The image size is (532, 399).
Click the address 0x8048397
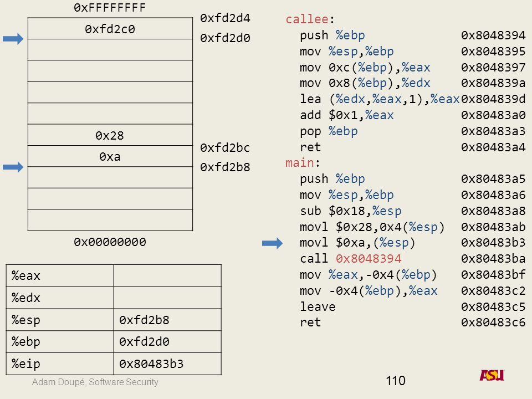493,68
